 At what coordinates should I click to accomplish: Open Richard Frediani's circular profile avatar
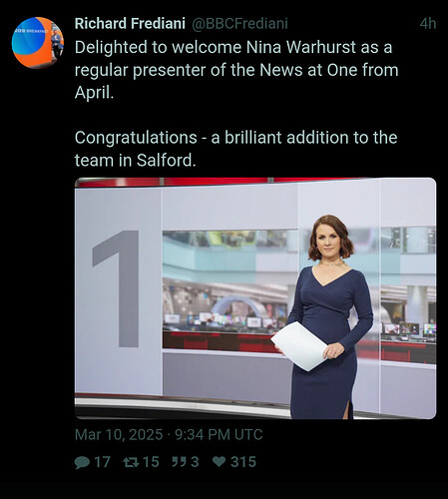pos(38,43)
